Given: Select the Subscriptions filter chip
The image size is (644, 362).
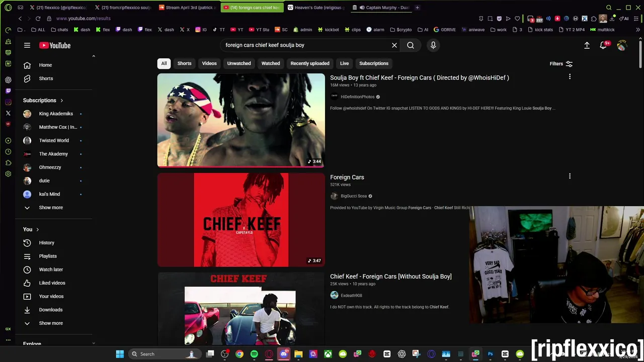Looking at the screenshot, I should coord(374,63).
